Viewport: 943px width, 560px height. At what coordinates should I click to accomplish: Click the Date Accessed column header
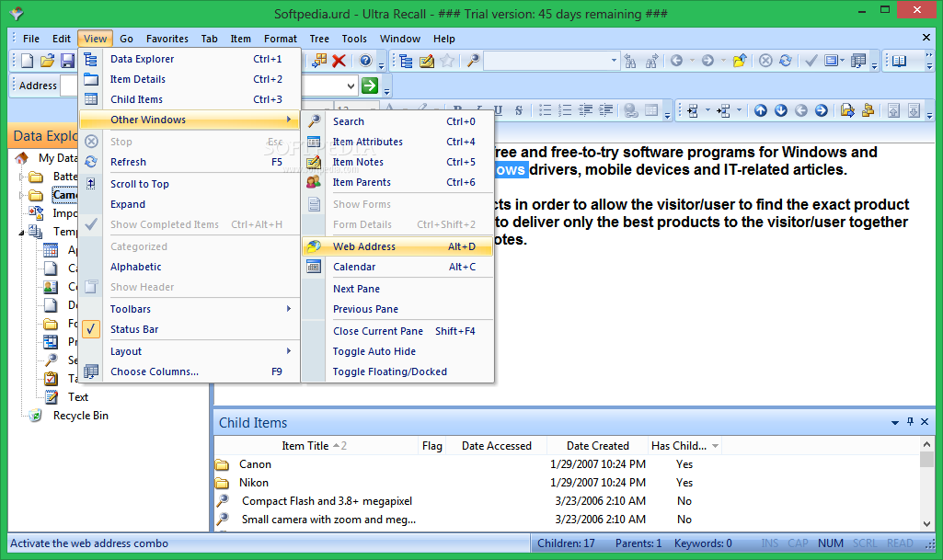[x=496, y=446]
